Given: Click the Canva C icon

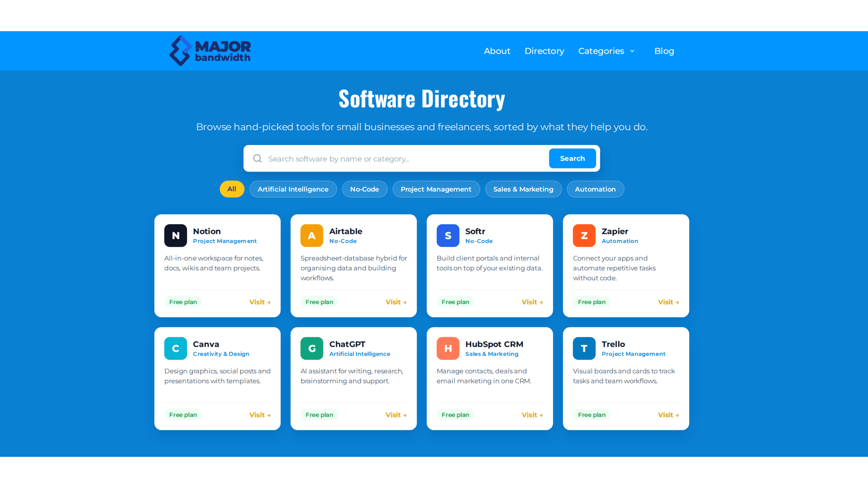Looking at the screenshot, I should [x=176, y=348].
